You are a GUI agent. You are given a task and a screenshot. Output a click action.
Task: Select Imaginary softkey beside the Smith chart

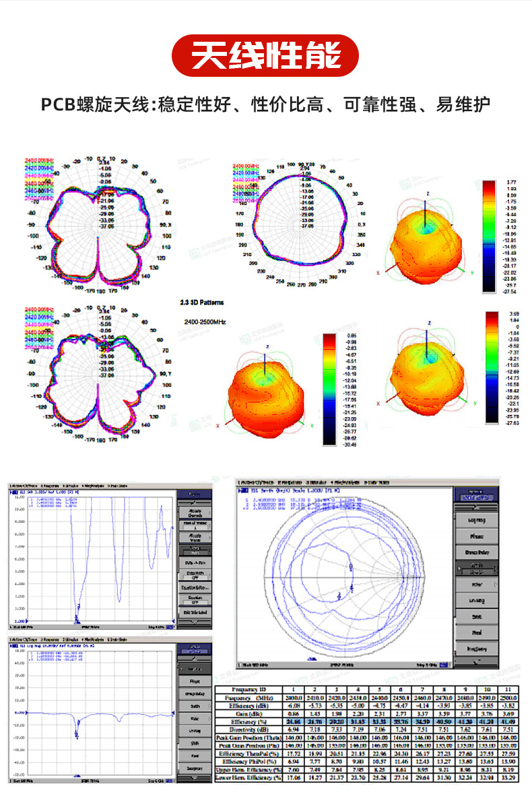click(x=477, y=648)
